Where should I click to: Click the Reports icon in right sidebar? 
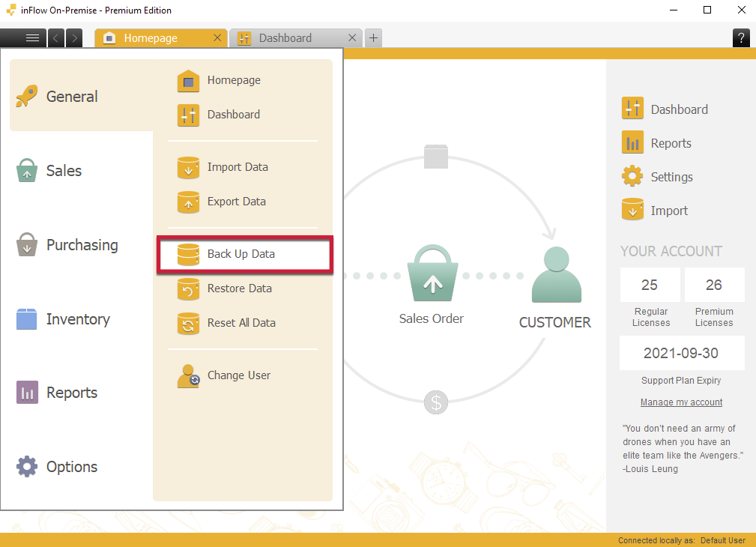(632, 142)
